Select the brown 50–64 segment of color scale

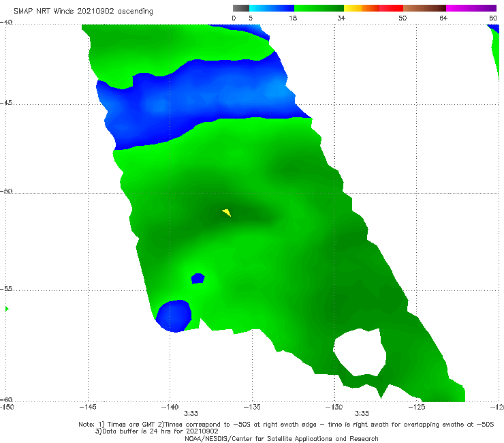(424, 8)
